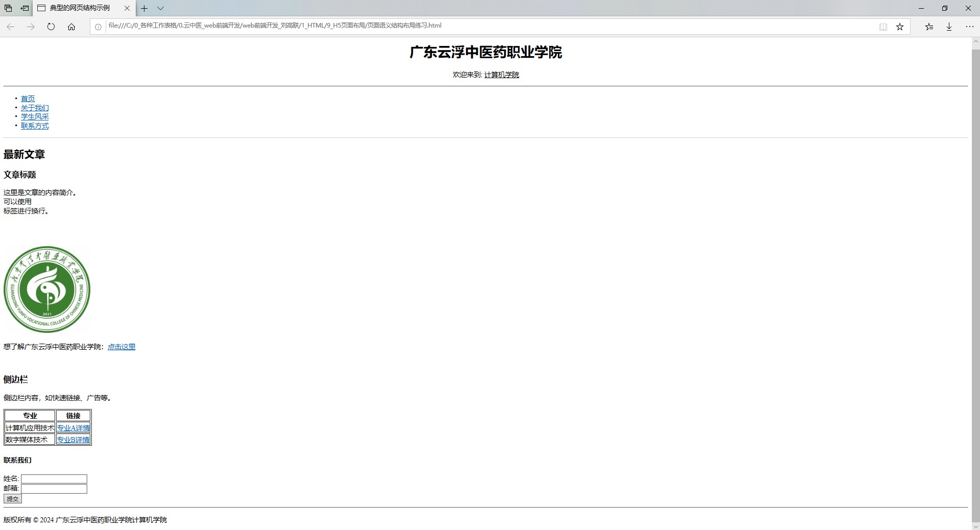Click the 计算机应用技术 table cell

click(x=30, y=428)
